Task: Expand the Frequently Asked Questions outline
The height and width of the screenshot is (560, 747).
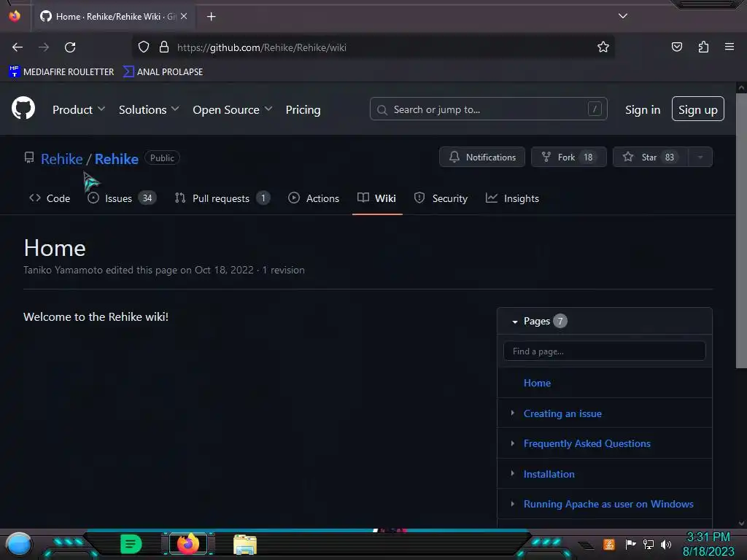Action: [513, 443]
